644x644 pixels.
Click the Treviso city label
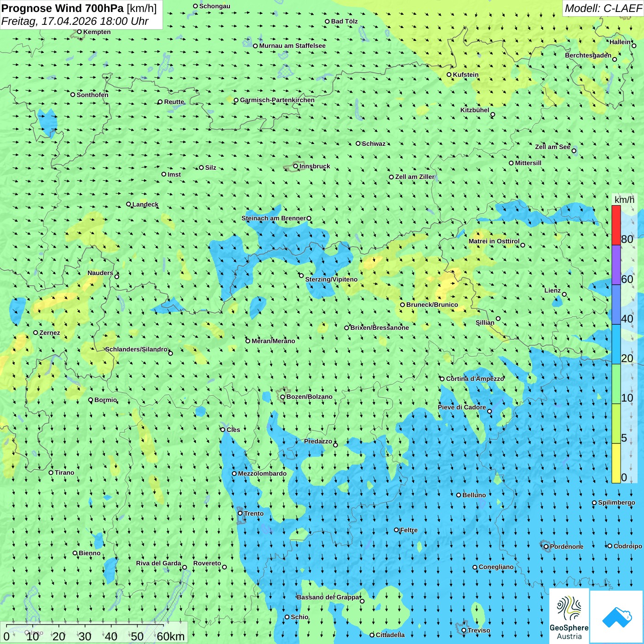click(479, 630)
